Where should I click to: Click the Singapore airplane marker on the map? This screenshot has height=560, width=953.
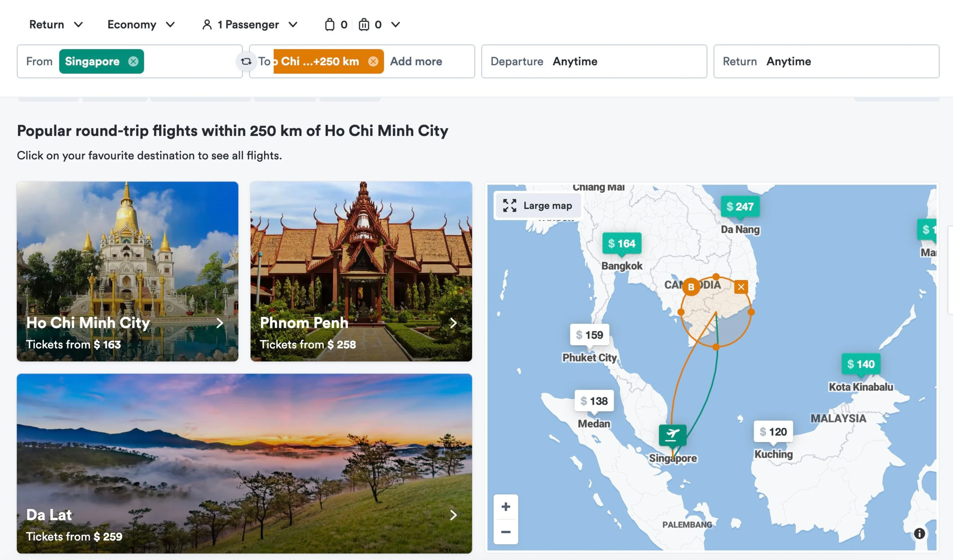click(x=672, y=435)
